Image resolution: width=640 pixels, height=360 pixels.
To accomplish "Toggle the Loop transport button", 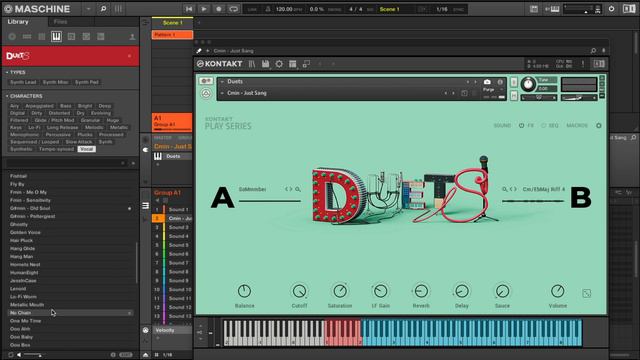I will [233, 9].
